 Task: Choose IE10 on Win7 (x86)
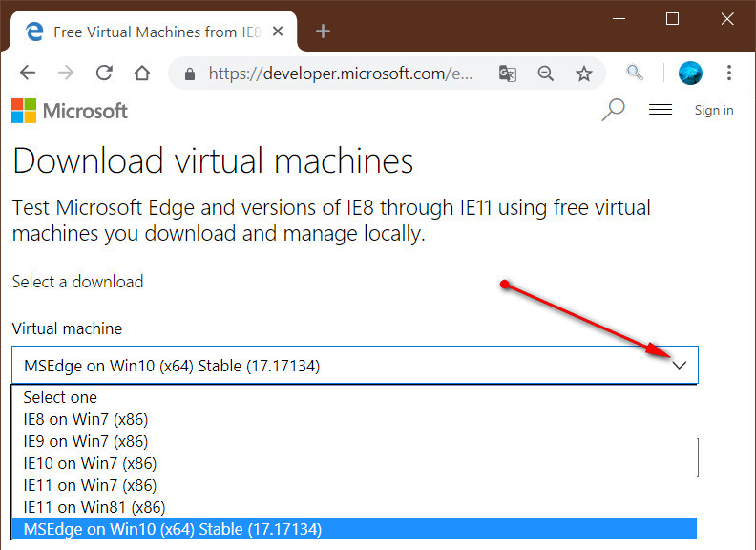pyautogui.click(x=354, y=463)
